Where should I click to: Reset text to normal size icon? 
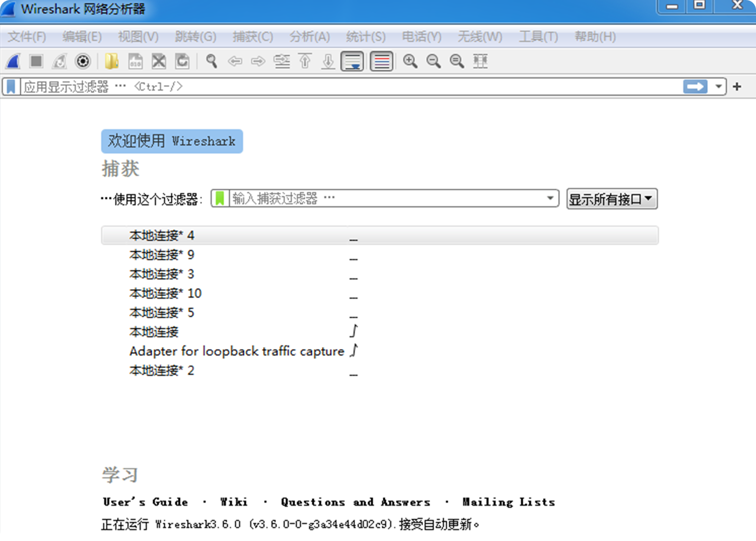click(456, 61)
